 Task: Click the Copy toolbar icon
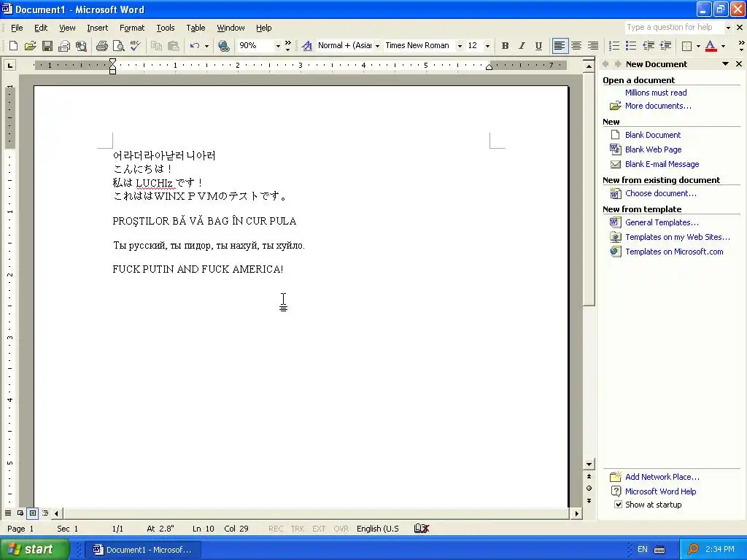click(156, 46)
